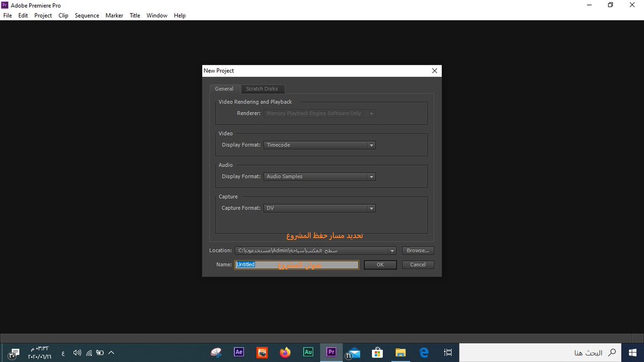This screenshot has width=644, height=362.
Task: Open the Window menu
Action: pyautogui.click(x=157, y=16)
